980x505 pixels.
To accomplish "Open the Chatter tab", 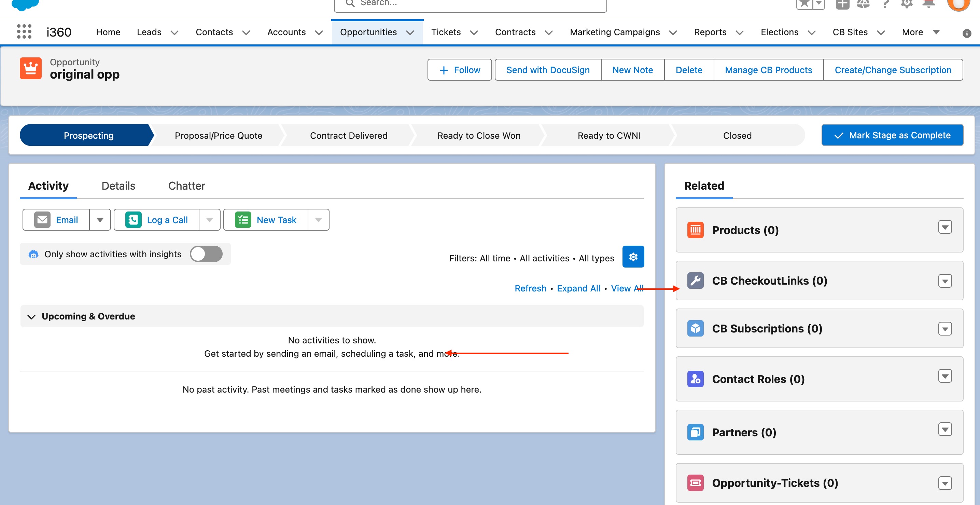I will 186,186.
